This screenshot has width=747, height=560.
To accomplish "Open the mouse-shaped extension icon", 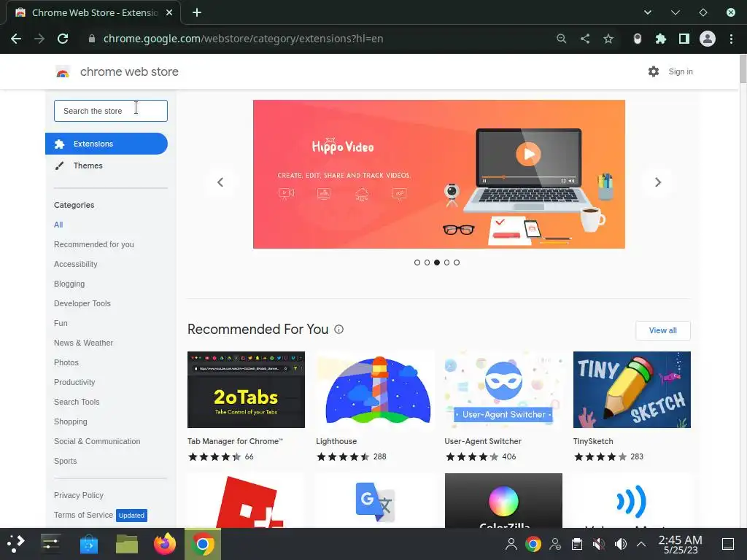I will pos(638,39).
